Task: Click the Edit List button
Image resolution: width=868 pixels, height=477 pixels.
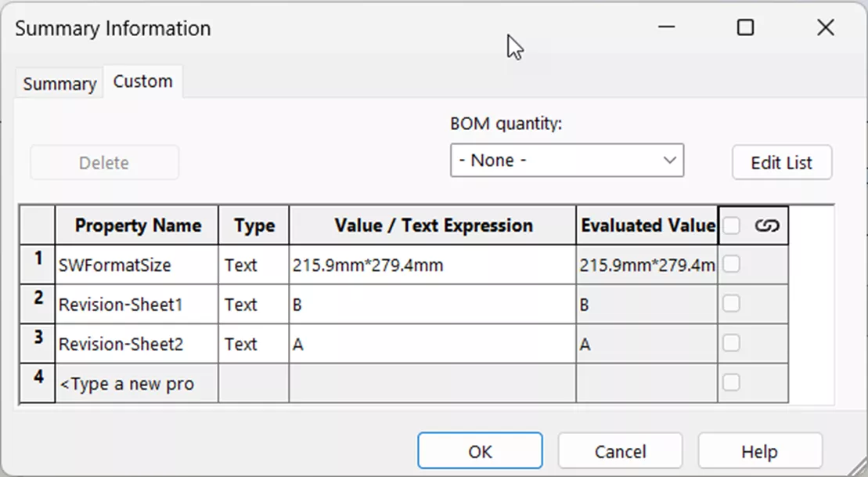Action: [781, 162]
